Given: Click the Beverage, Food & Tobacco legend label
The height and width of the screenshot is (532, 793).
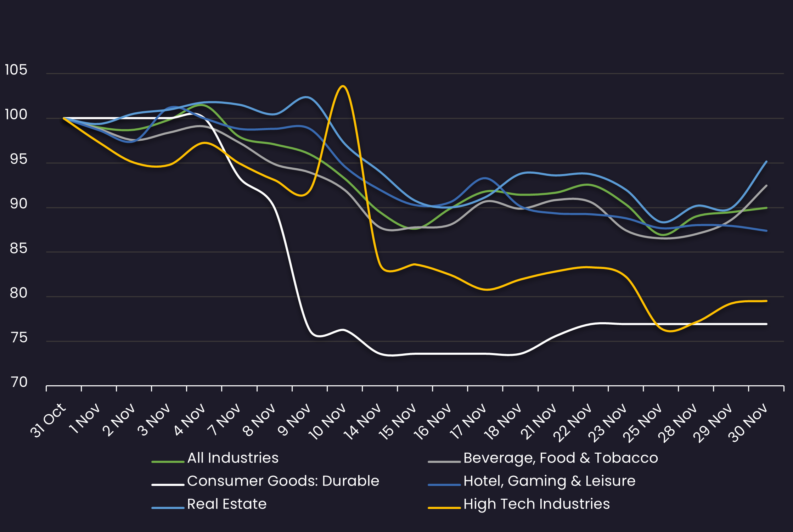Looking at the screenshot, I should click(x=560, y=458).
